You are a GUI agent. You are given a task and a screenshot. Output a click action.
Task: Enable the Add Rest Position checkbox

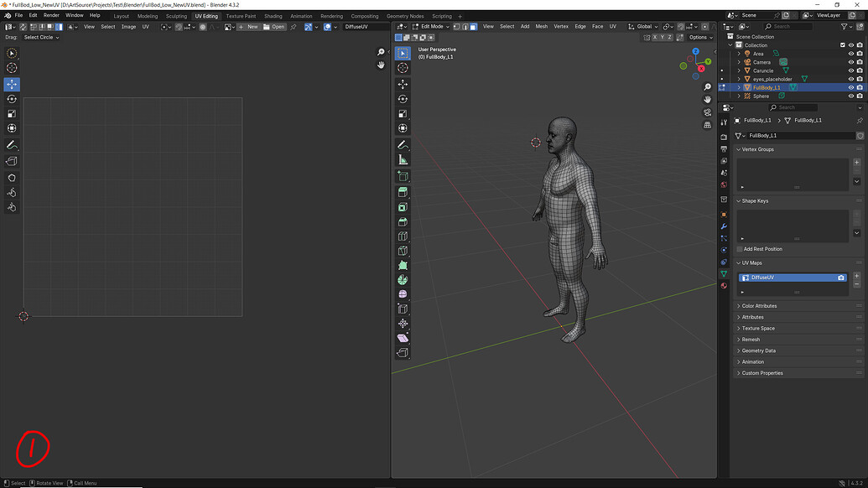pyautogui.click(x=740, y=249)
